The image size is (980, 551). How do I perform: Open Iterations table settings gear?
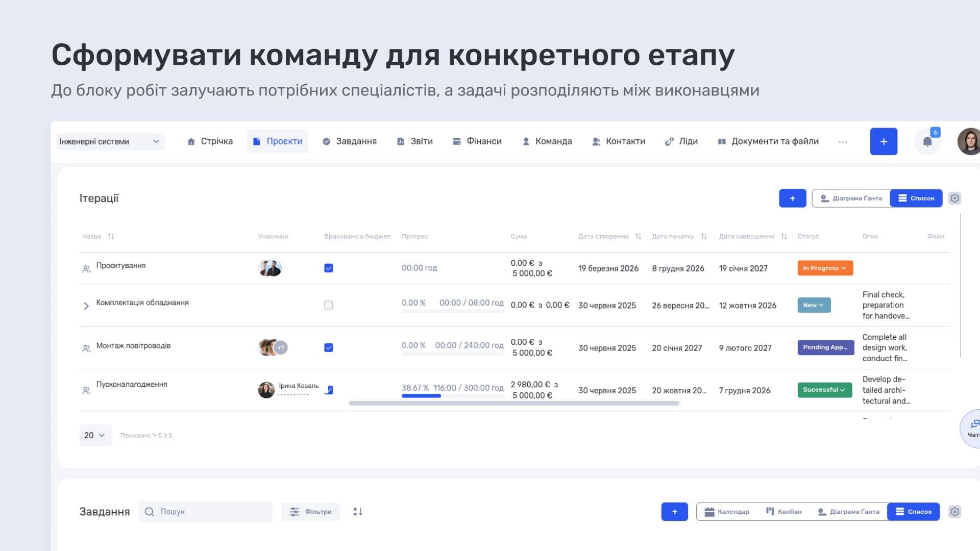pos(954,198)
